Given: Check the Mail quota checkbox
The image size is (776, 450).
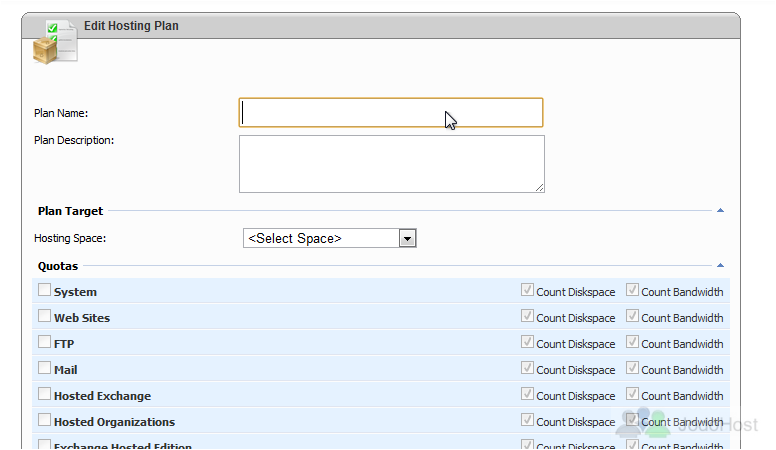Looking at the screenshot, I should coord(44,369).
